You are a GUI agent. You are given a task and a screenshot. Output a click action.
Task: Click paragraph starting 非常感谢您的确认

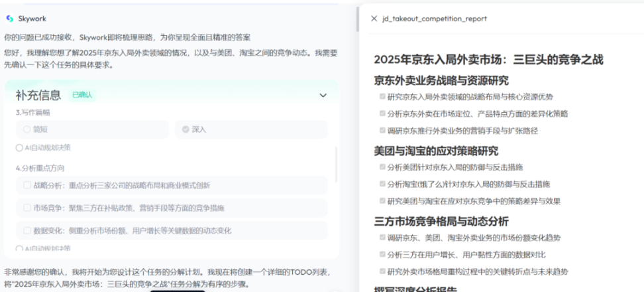168,278
